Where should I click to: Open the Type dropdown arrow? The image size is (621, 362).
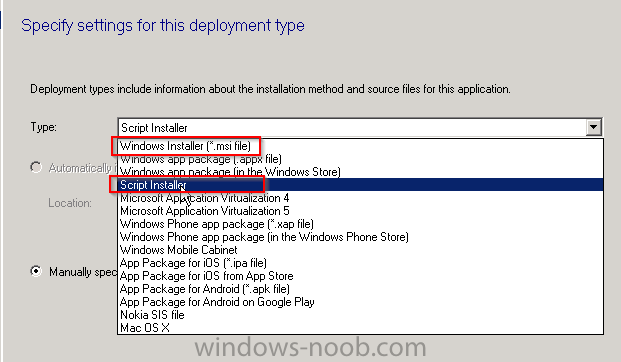pyautogui.click(x=593, y=128)
